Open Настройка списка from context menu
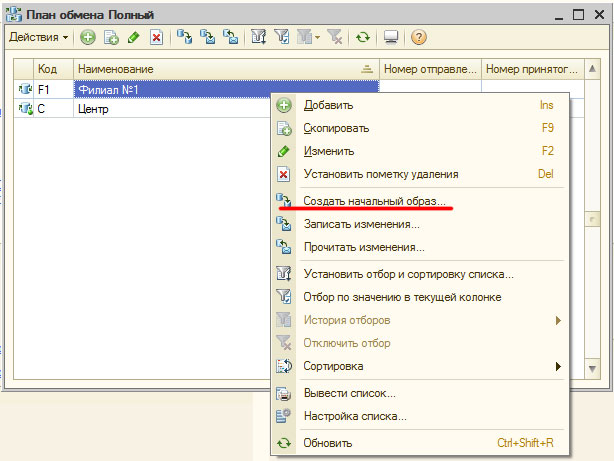This screenshot has width=614, height=461. [x=355, y=416]
